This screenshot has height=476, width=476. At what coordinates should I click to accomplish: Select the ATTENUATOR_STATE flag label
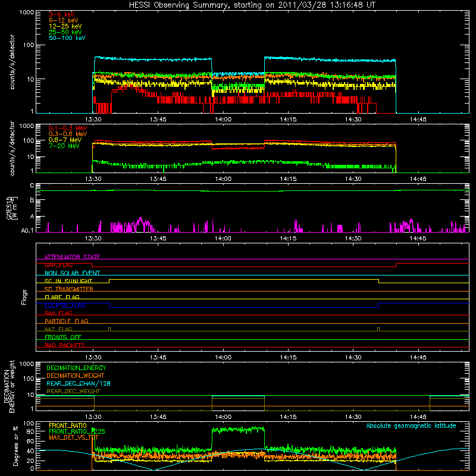[72, 257]
